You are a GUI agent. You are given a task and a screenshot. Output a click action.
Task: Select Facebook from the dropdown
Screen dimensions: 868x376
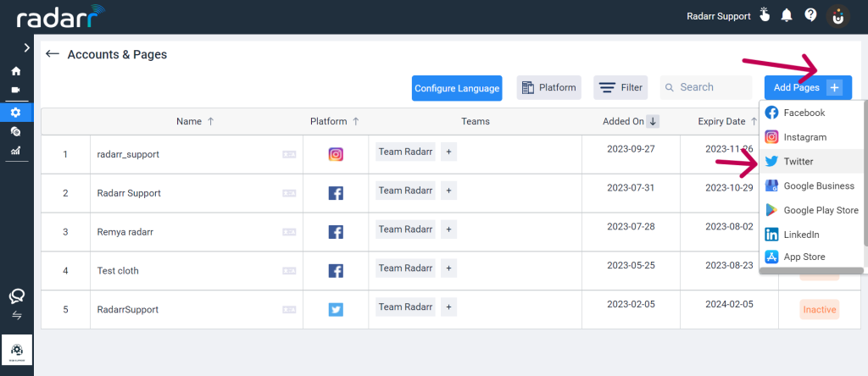point(811,113)
